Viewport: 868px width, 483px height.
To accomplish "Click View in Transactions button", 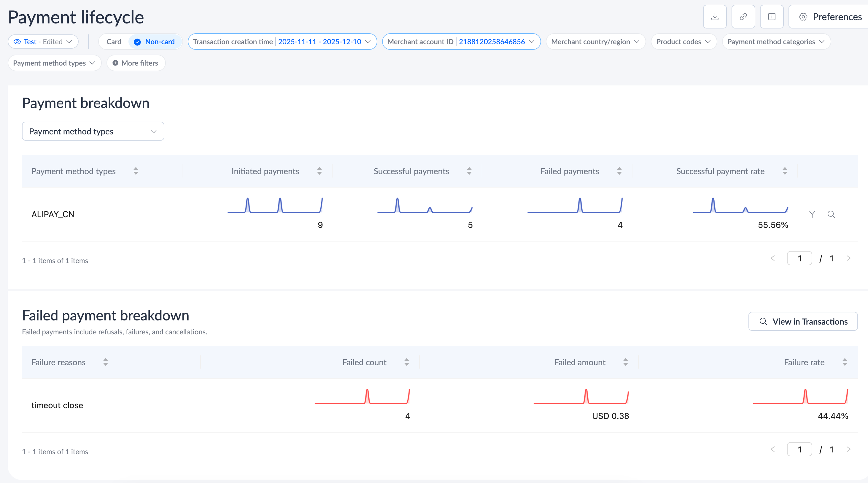I will pyautogui.click(x=803, y=322).
